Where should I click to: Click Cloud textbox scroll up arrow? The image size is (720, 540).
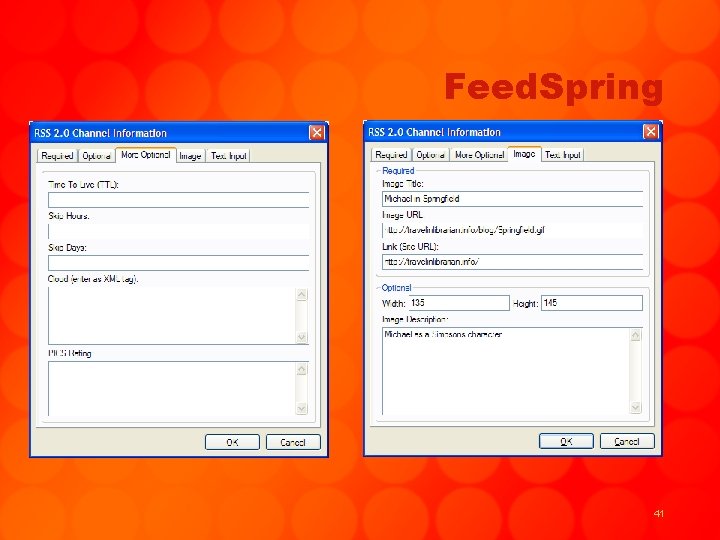[x=302, y=295]
